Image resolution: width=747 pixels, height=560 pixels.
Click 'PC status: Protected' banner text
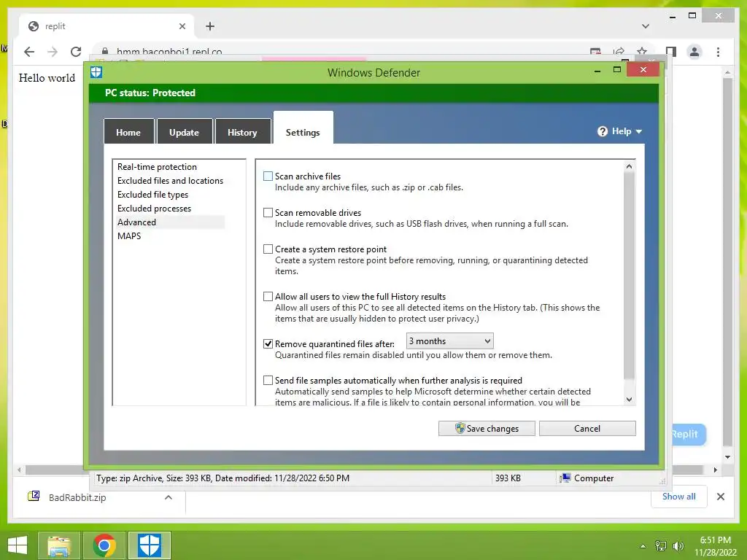coord(150,93)
